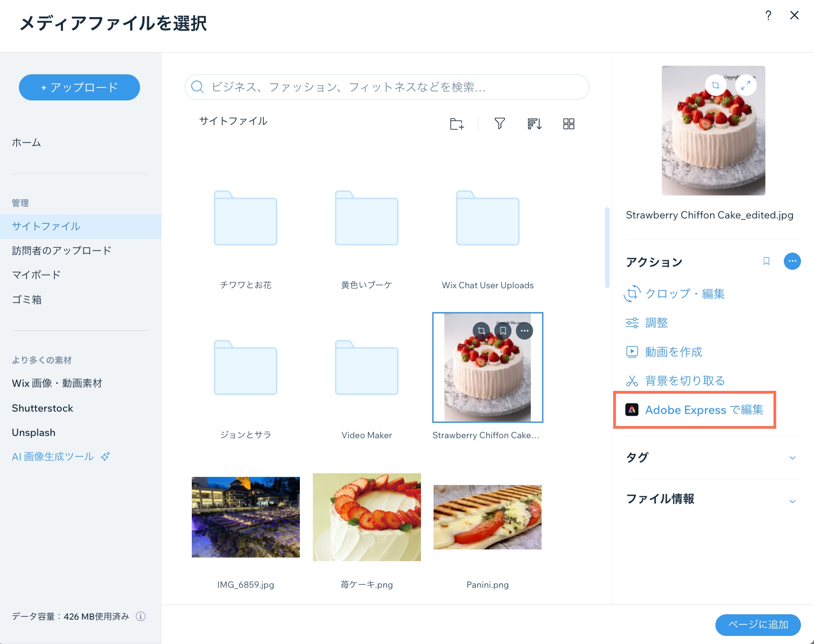This screenshot has width=814, height=644.
Task: Click データ容量 426 MB使用済み text
Action: click(70, 617)
